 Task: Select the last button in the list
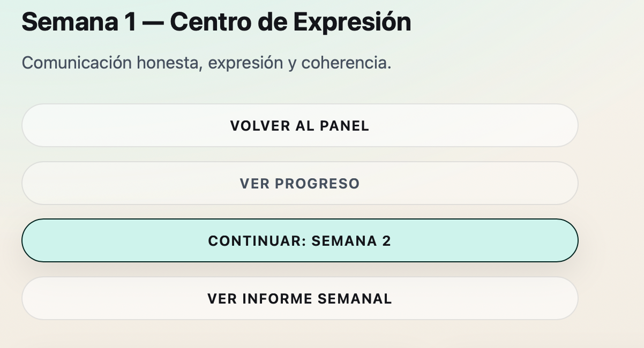point(299,299)
